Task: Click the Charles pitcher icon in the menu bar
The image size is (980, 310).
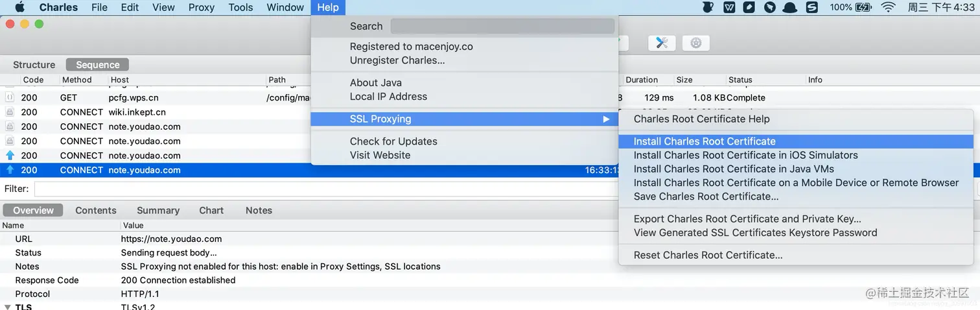Action: (708, 7)
